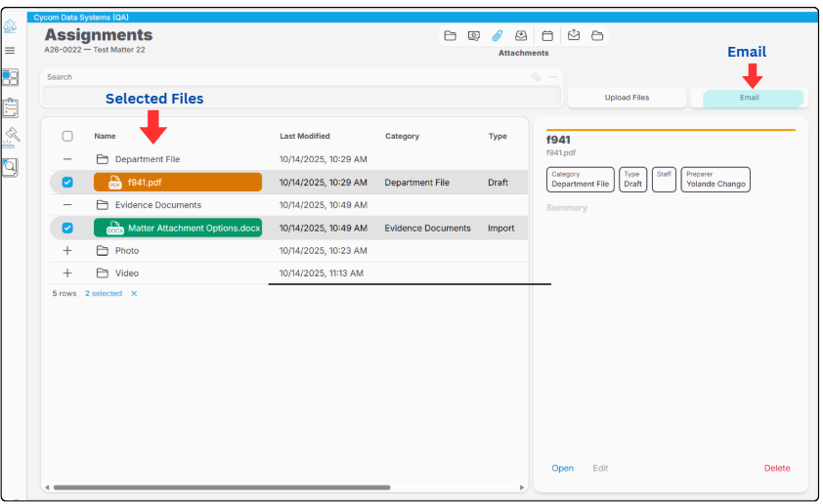Collapse the Department File folder
The image size is (823, 504).
67,159
